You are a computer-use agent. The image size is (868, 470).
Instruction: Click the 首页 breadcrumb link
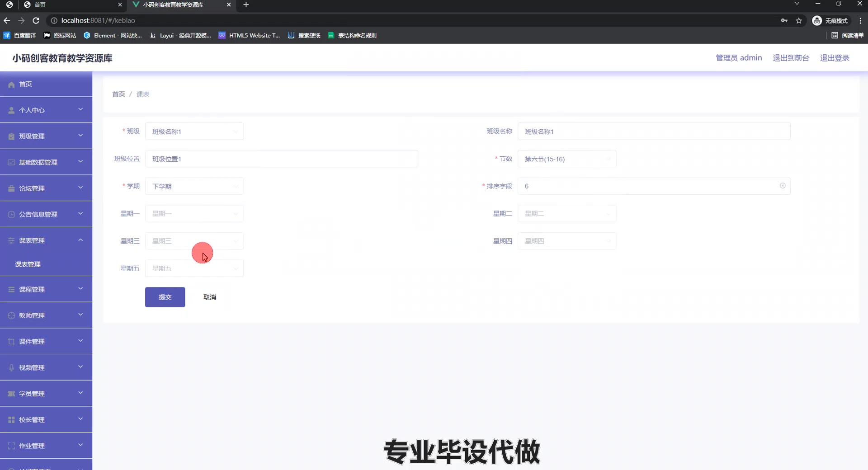coord(118,94)
